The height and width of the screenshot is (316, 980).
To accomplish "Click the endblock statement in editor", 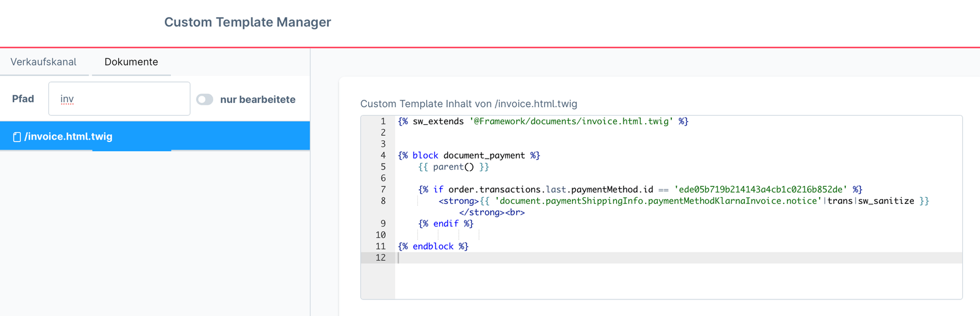I will [433, 246].
